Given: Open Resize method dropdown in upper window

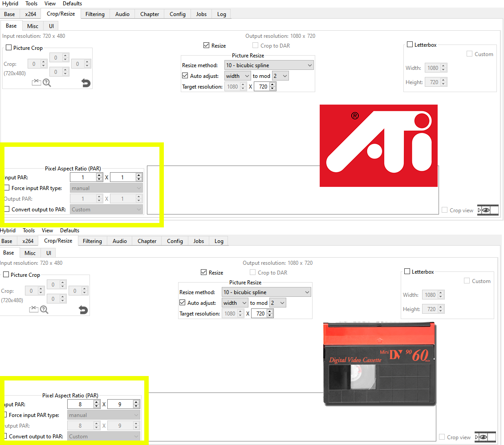Looking at the screenshot, I should click(269, 65).
